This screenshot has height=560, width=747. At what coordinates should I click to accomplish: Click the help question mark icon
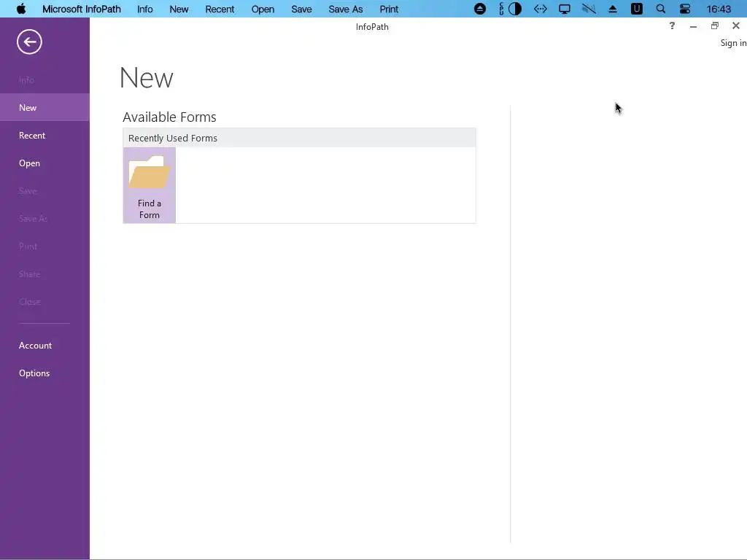[x=672, y=26]
